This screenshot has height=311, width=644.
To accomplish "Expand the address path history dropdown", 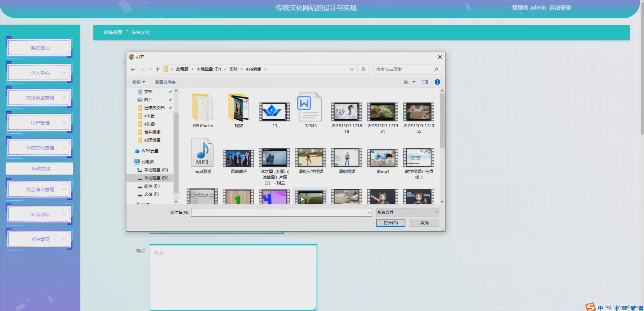I will coord(352,69).
